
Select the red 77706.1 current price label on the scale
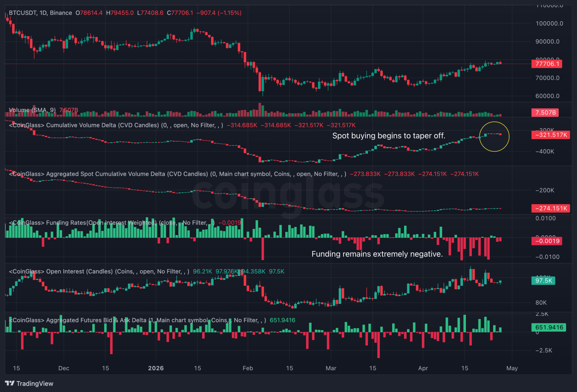click(547, 64)
